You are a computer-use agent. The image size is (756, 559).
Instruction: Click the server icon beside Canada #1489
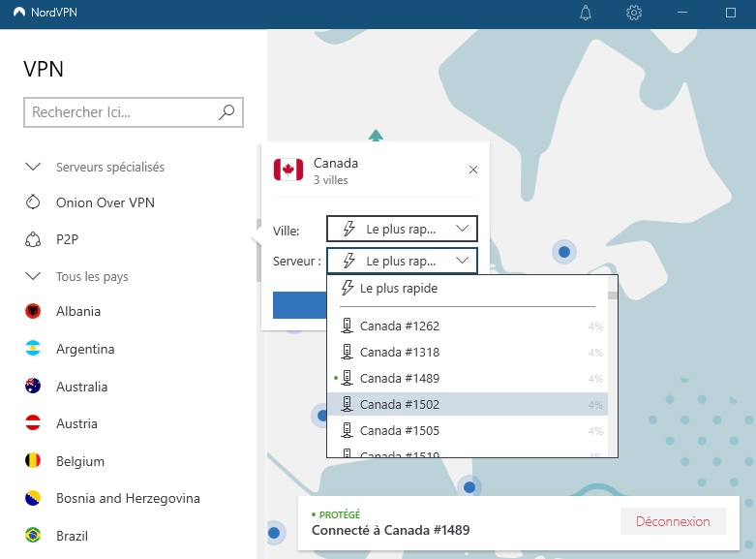pyautogui.click(x=347, y=378)
